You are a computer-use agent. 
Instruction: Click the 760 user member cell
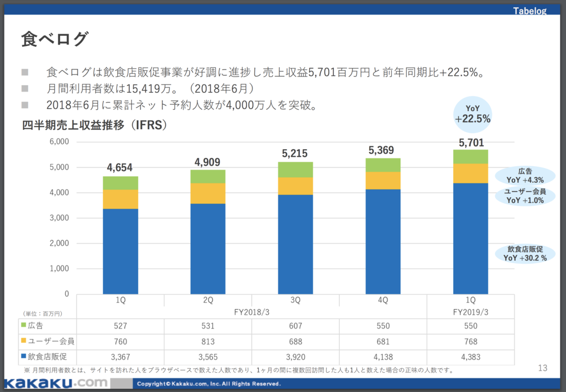pos(120,342)
